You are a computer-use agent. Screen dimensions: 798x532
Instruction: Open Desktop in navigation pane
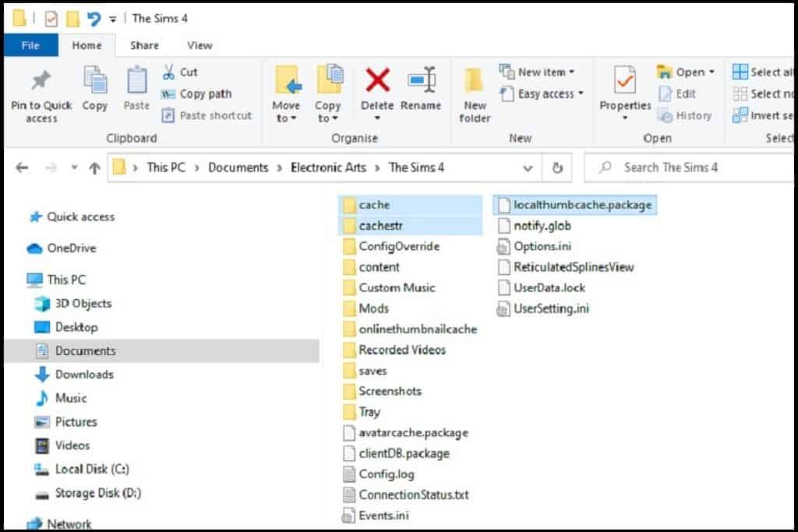(65, 327)
